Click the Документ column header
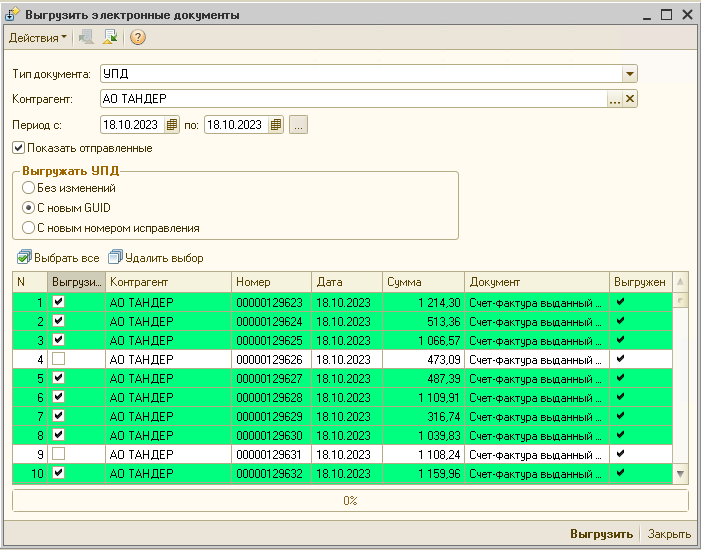Image resolution: width=701 pixels, height=550 pixels. (537, 282)
